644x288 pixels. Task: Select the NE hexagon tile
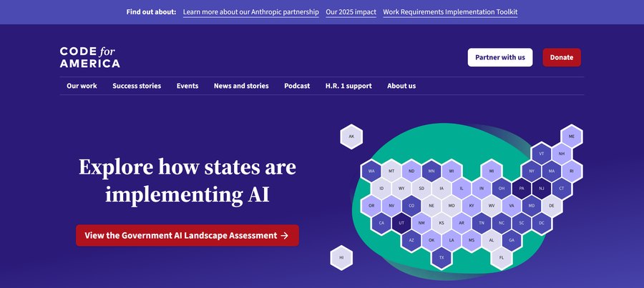pos(431,206)
